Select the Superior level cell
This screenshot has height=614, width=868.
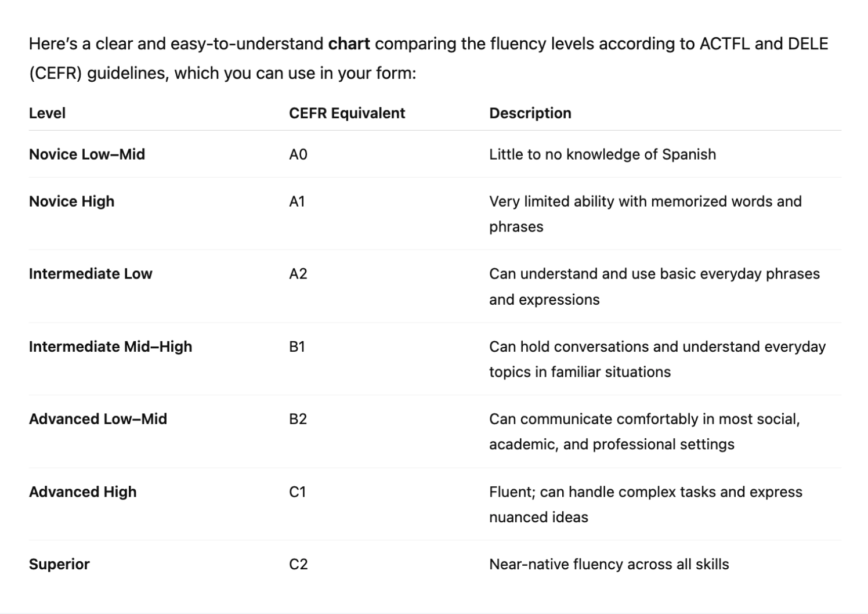pos(59,564)
